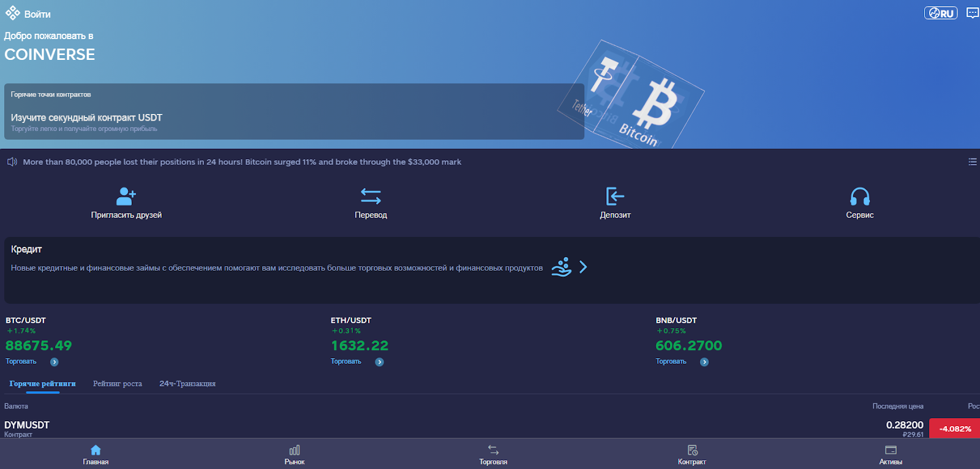
Task: Open the news list menu icon
Action: click(972, 162)
